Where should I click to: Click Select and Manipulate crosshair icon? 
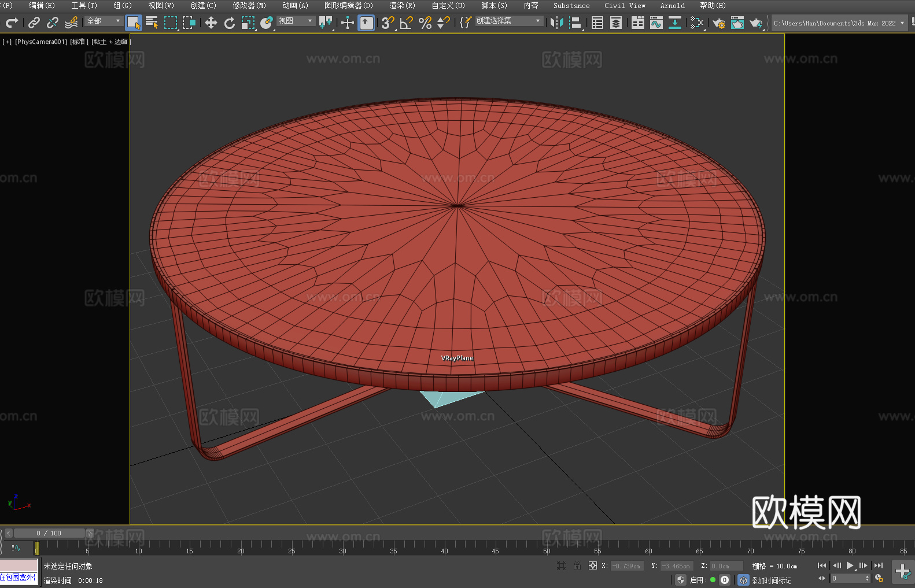tap(348, 23)
